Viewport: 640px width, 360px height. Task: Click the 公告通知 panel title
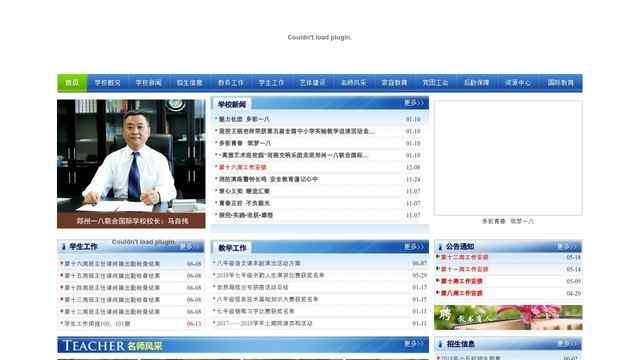point(460,247)
